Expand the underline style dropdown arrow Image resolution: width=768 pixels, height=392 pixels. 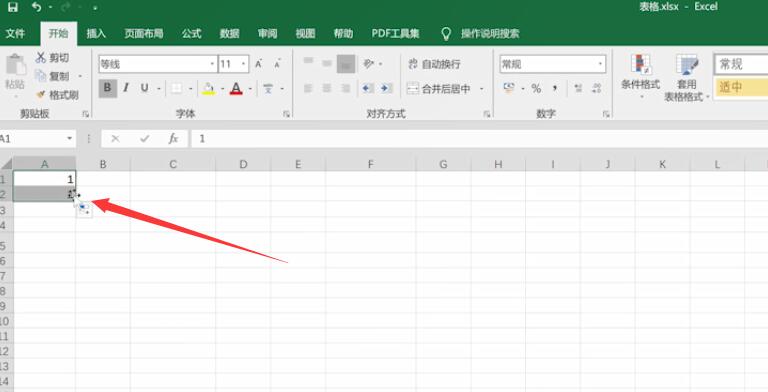159,89
